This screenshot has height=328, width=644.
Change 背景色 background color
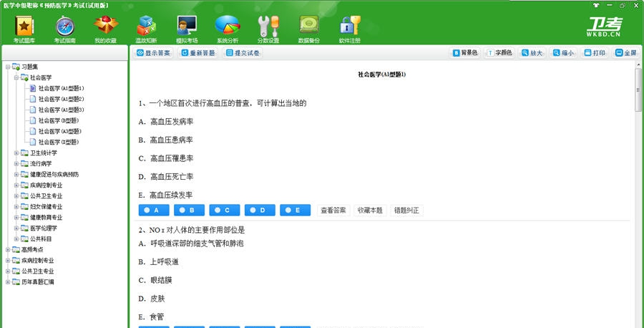[x=465, y=53]
